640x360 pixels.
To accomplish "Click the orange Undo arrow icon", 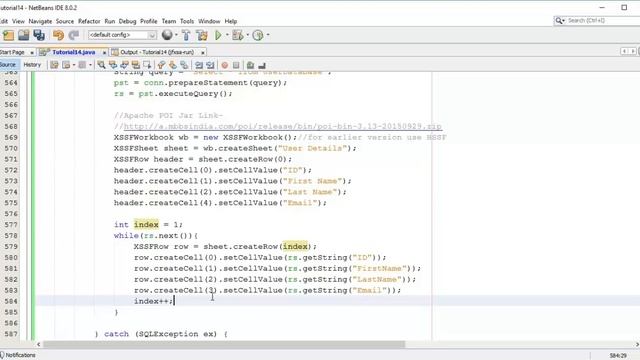I will click(58, 35).
